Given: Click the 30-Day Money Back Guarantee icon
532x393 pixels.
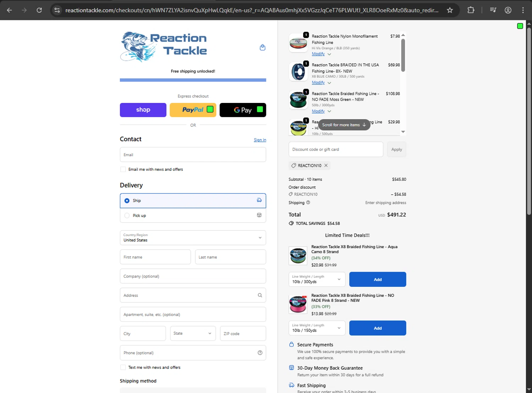Looking at the screenshot, I should pos(292,368).
